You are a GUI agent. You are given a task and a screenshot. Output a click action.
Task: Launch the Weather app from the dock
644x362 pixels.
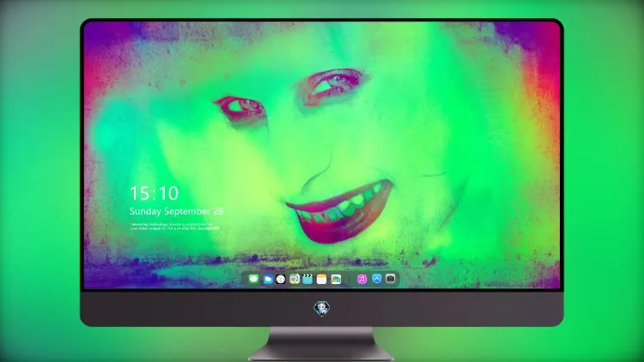click(x=267, y=279)
